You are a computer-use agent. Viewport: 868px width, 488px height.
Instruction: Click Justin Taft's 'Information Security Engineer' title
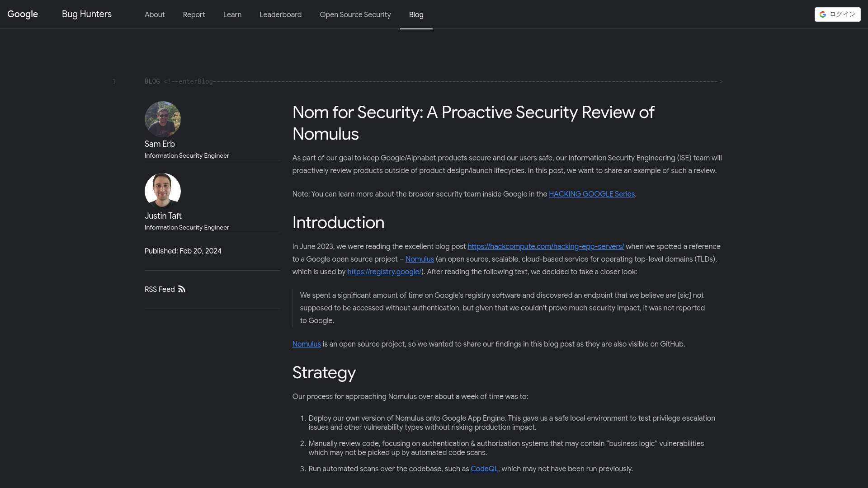[x=187, y=227]
